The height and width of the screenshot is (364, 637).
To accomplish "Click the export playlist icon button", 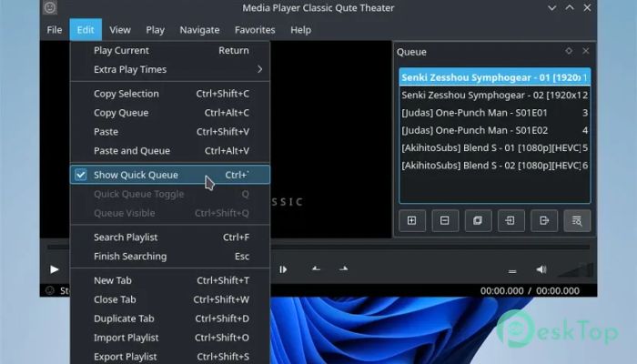I will coord(544,220).
